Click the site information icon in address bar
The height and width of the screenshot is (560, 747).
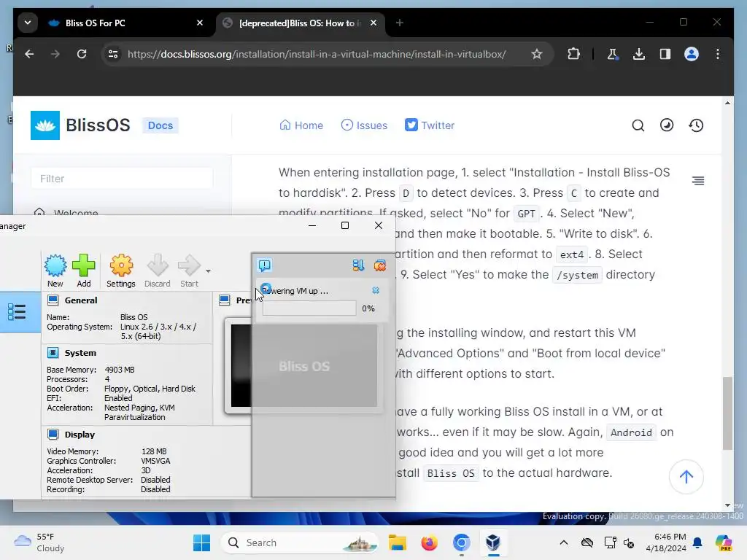113,54
